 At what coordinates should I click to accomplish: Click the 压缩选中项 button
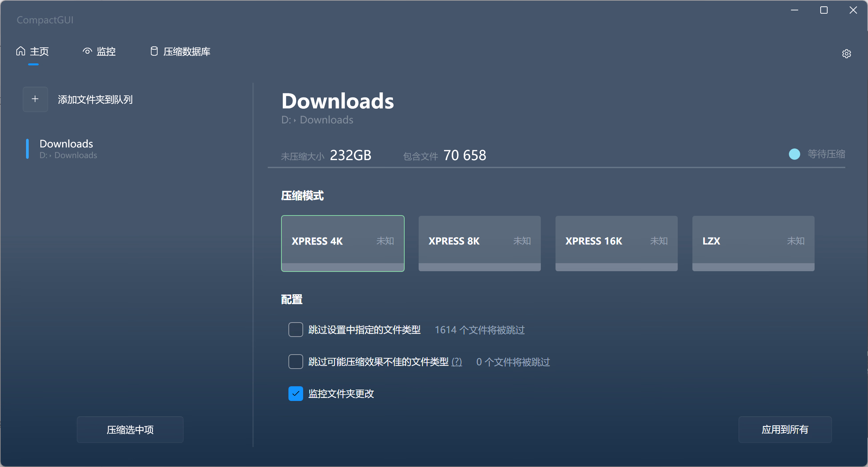coord(130,430)
